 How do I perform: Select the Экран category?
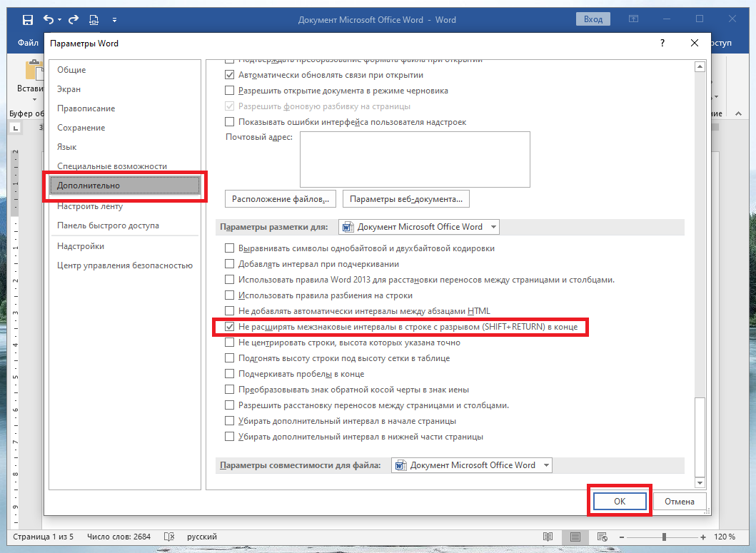click(125, 89)
